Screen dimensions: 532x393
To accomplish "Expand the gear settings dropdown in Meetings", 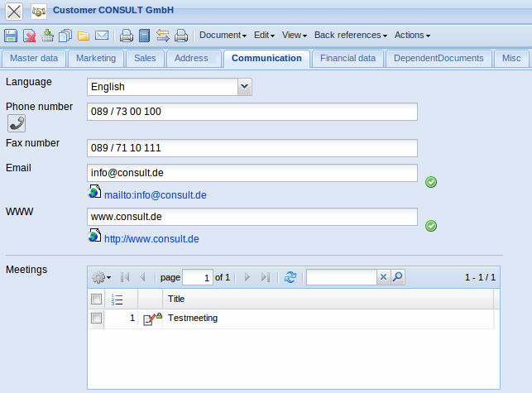I will tap(102, 278).
